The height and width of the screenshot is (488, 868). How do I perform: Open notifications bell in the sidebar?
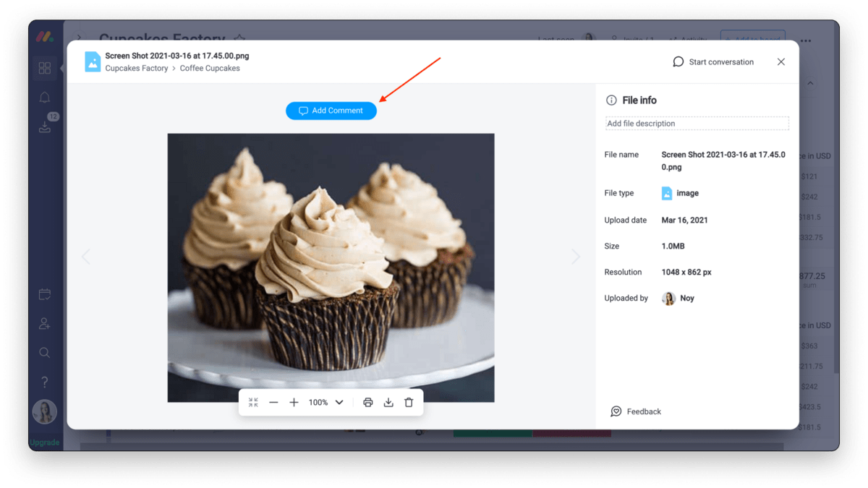coord(45,98)
